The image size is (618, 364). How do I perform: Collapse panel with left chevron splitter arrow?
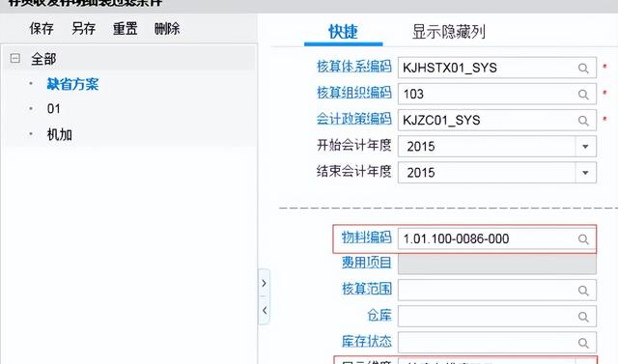click(x=264, y=311)
